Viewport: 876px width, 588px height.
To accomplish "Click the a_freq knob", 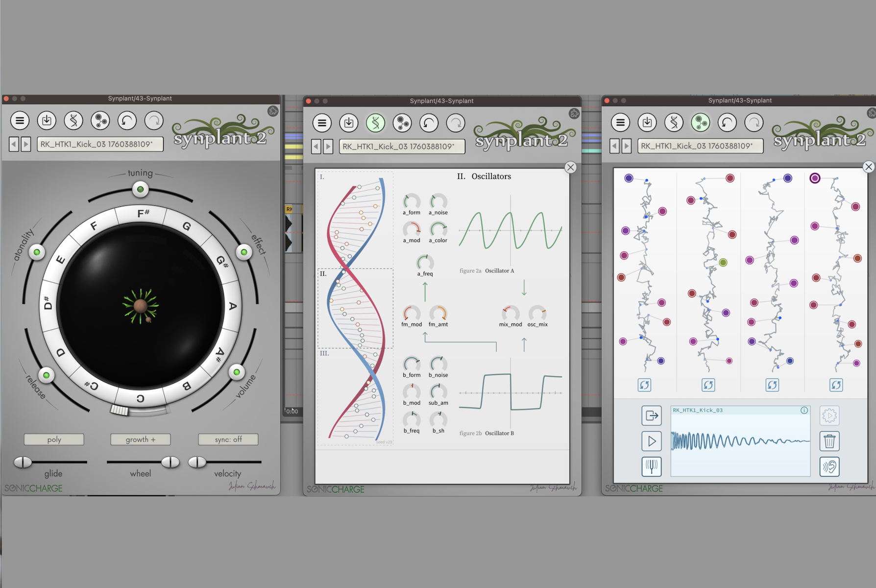I will [x=425, y=263].
